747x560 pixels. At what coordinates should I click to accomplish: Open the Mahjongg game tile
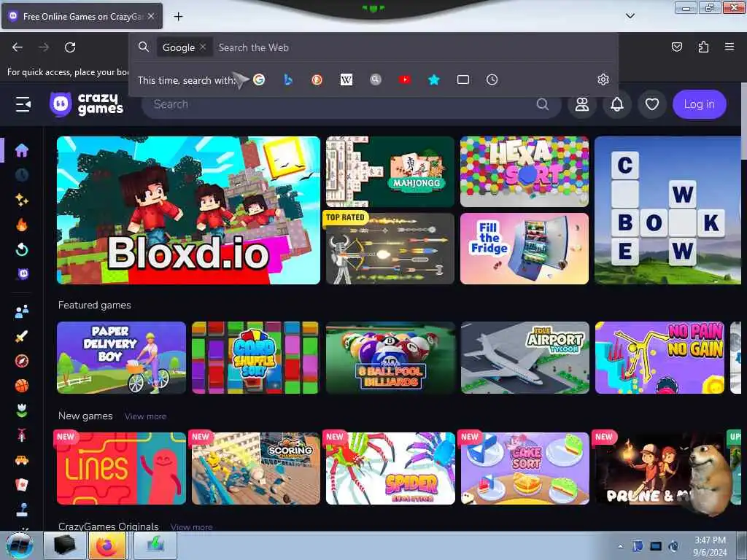[x=390, y=171]
